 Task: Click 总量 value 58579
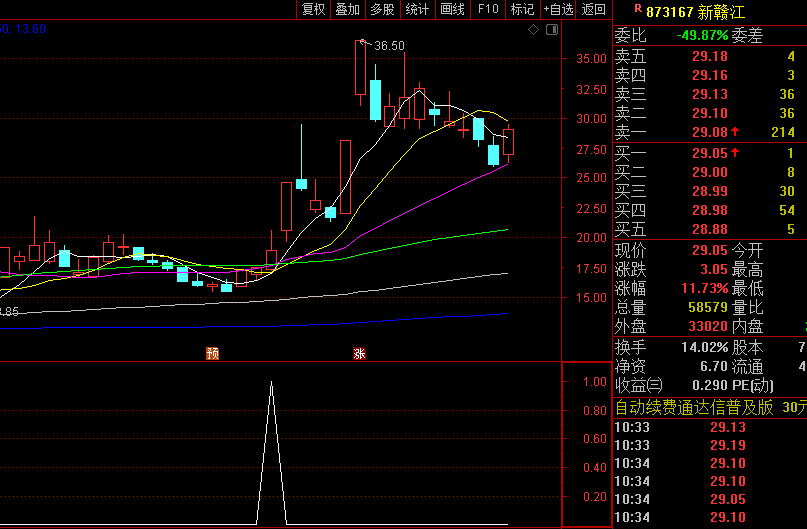pyautogui.click(x=708, y=307)
